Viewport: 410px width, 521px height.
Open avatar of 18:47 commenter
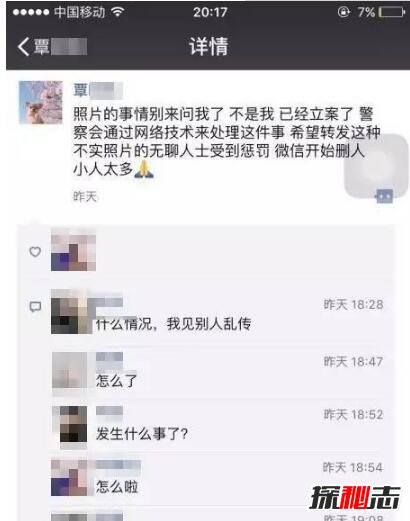[69, 370]
